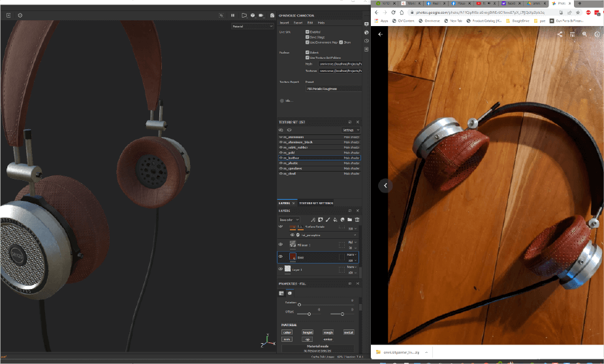
Task: Open photo info panel
Action: point(597,34)
